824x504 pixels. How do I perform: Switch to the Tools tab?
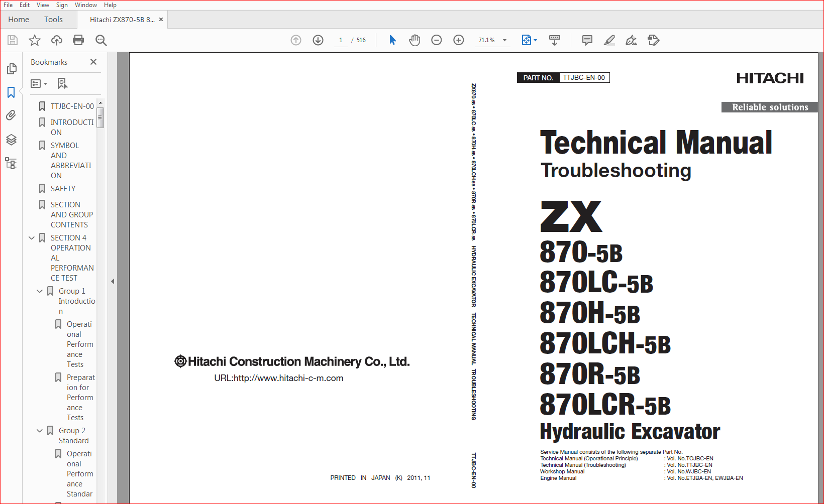click(x=53, y=20)
